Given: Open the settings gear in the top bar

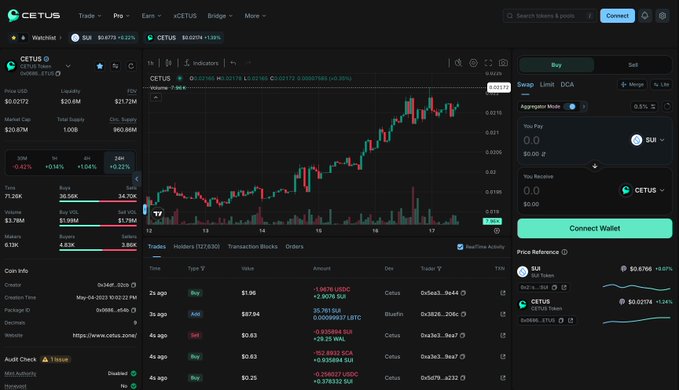Looking at the screenshot, I should pos(662,16).
